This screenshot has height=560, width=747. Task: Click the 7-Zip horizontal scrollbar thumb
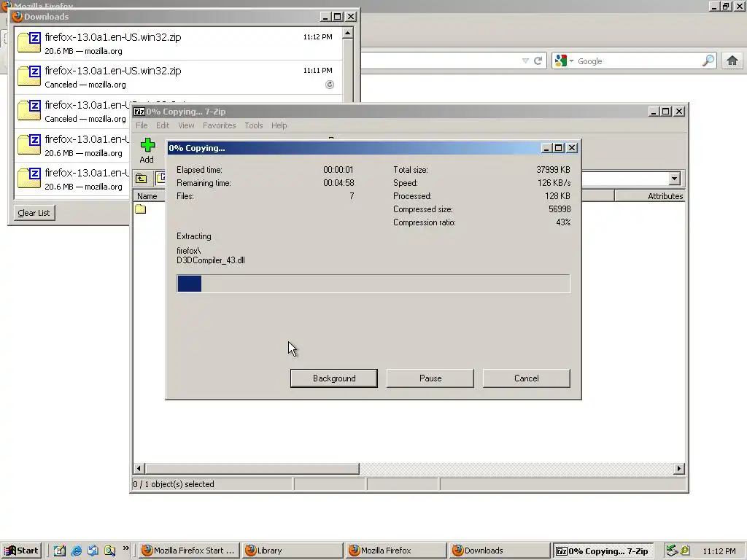(252, 469)
